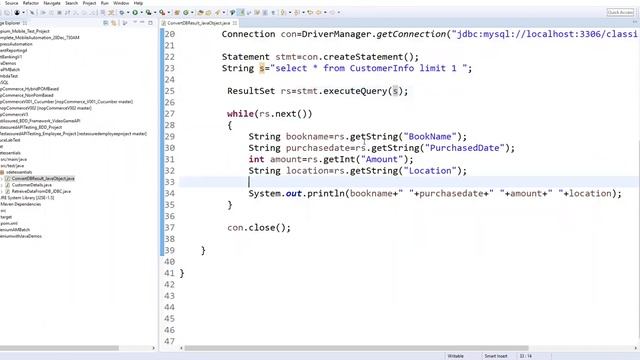This screenshot has height=360, width=640.
Task: Click con.close() on line 37
Action: click(258, 228)
